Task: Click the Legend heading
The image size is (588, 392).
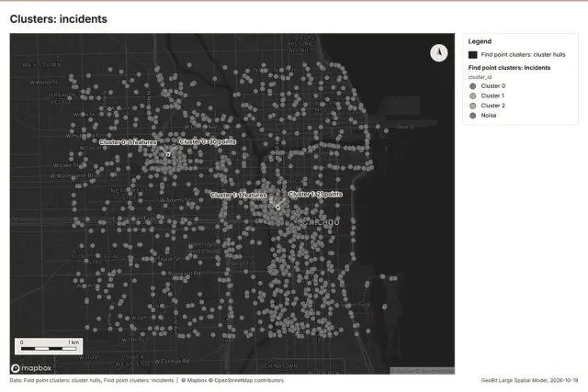Action: tap(480, 41)
